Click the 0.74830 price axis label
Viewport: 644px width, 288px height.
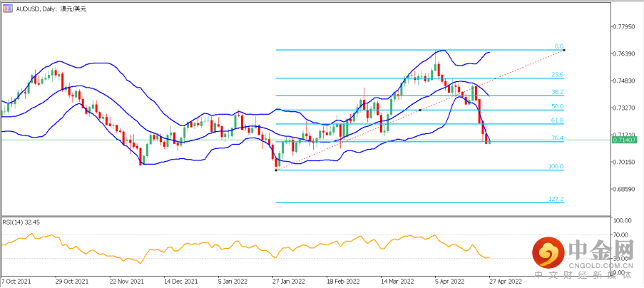(x=624, y=81)
